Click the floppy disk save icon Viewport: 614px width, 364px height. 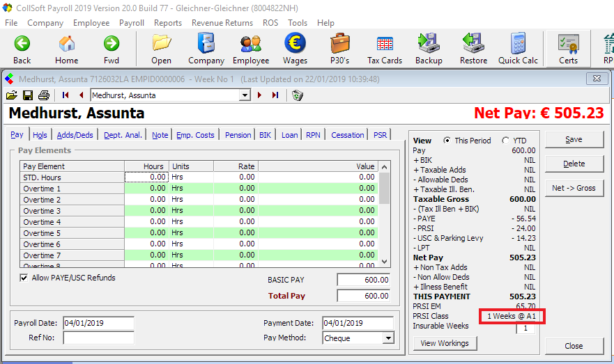pos(28,95)
